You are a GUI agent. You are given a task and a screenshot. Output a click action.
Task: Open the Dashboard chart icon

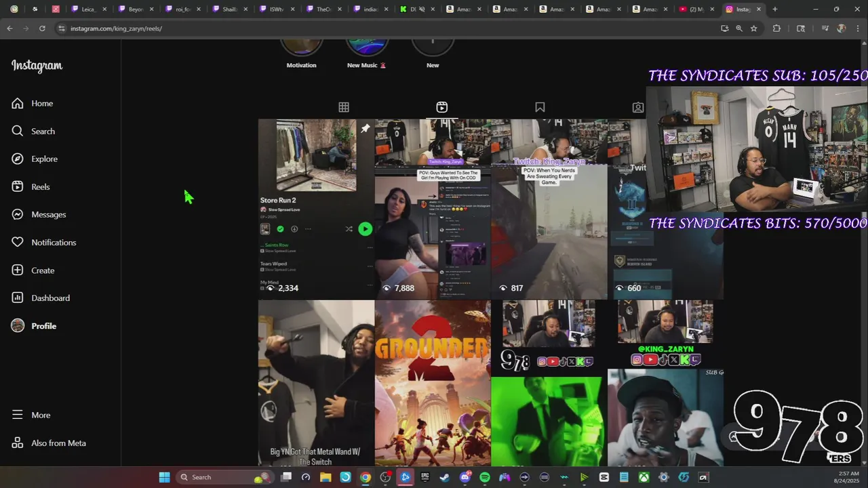tap(18, 298)
